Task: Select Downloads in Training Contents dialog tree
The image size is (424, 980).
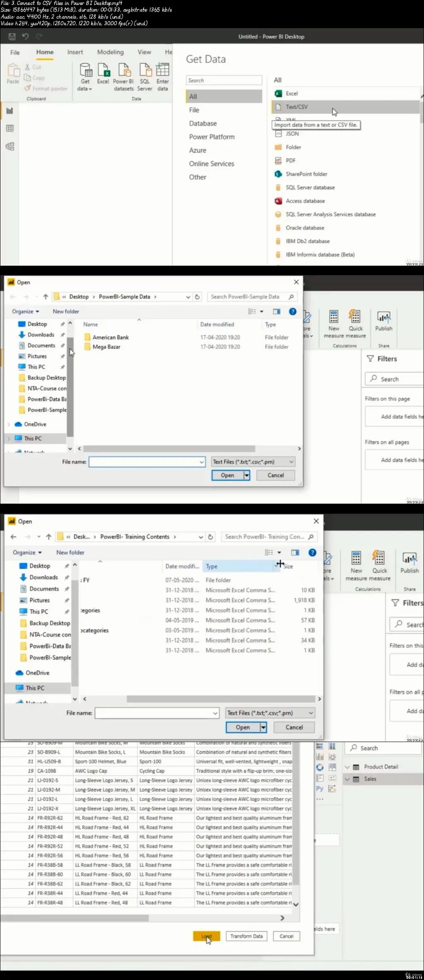Action: pyautogui.click(x=43, y=577)
